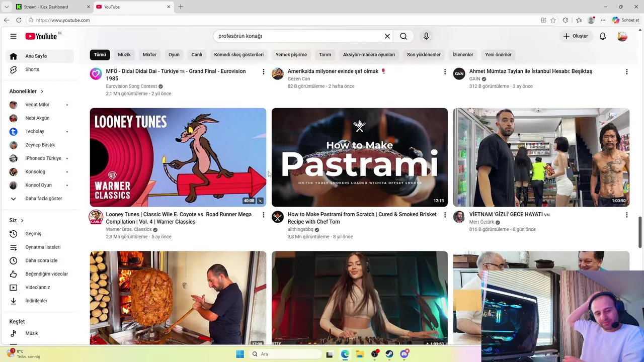This screenshot has height=362, width=644.
Task: Expand the Abonelikler section chevron
Action: click(x=42, y=92)
